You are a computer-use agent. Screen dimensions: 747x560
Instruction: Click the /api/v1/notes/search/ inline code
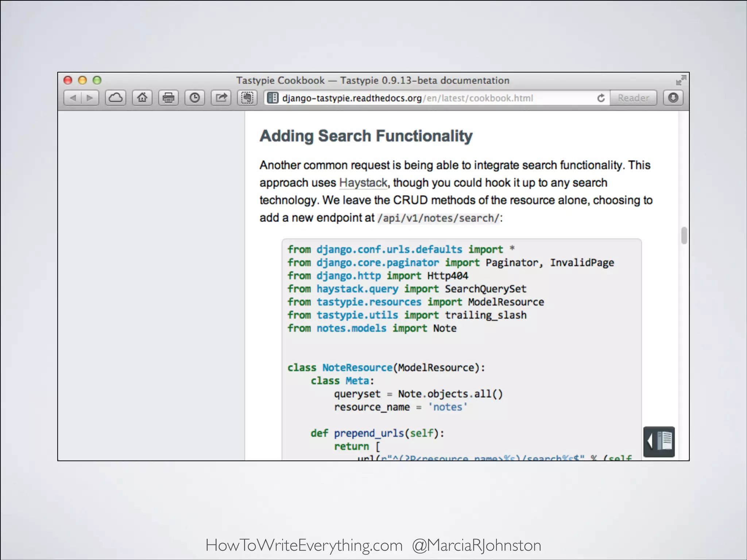click(438, 218)
